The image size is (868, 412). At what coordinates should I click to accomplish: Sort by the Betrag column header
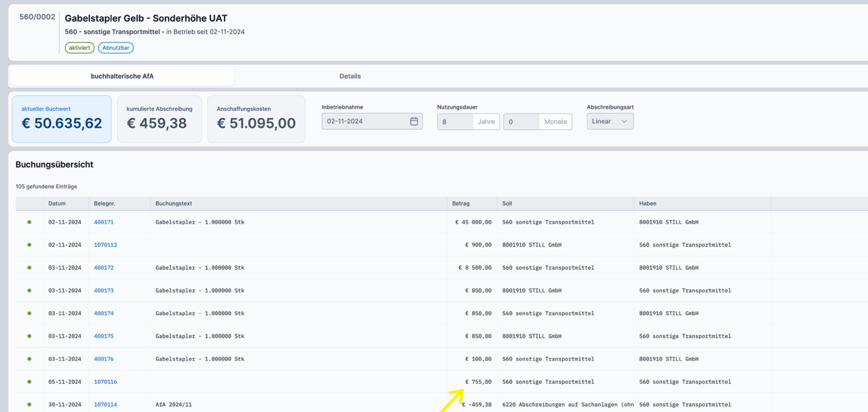point(461,204)
